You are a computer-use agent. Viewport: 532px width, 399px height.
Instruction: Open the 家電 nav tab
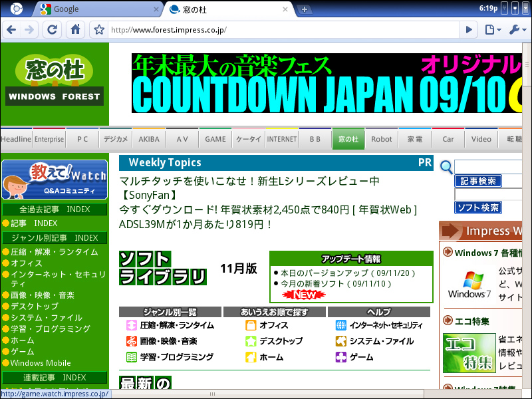tap(415, 139)
